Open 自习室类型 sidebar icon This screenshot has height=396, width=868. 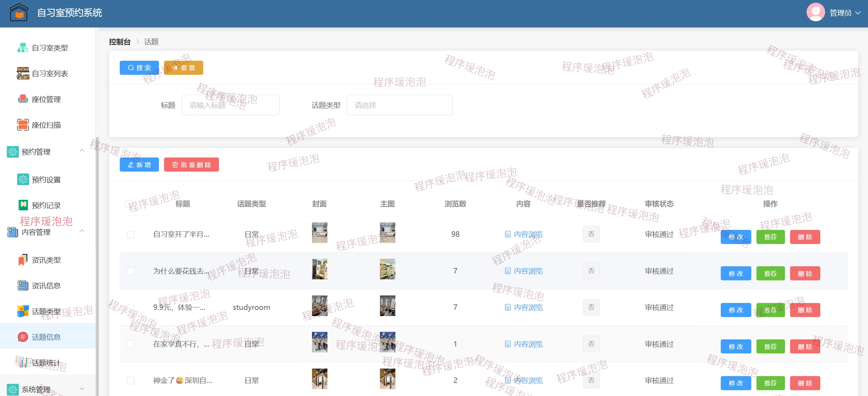(x=23, y=48)
